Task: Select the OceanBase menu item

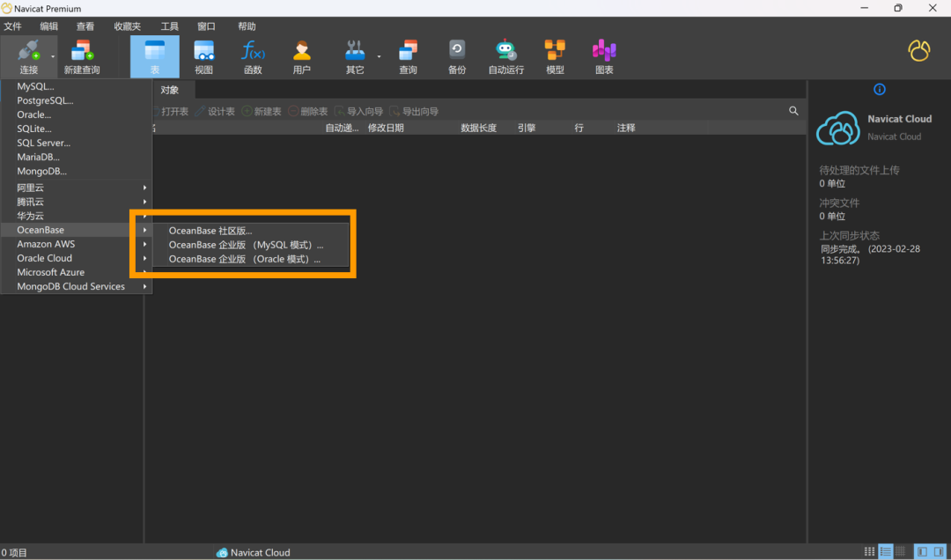Action: tap(77, 230)
